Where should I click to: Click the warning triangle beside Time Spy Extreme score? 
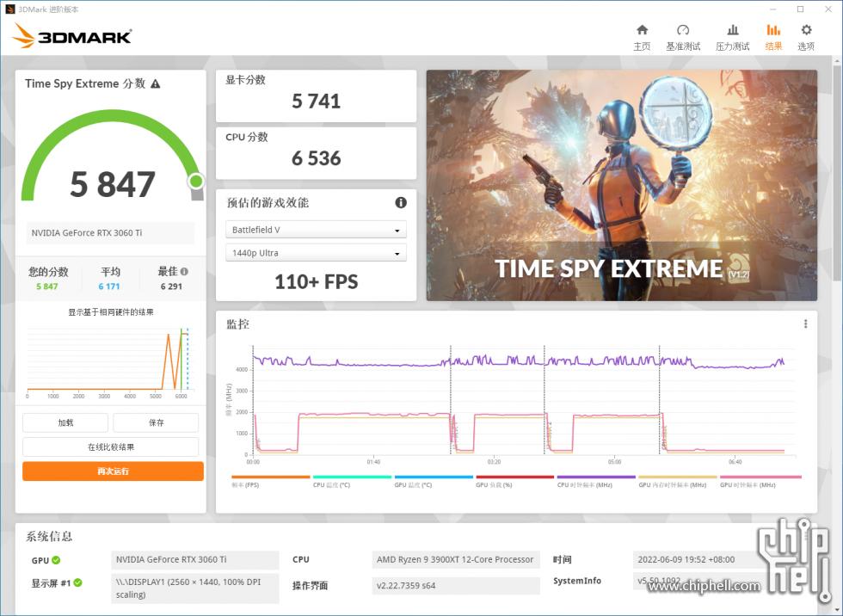click(156, 83)
